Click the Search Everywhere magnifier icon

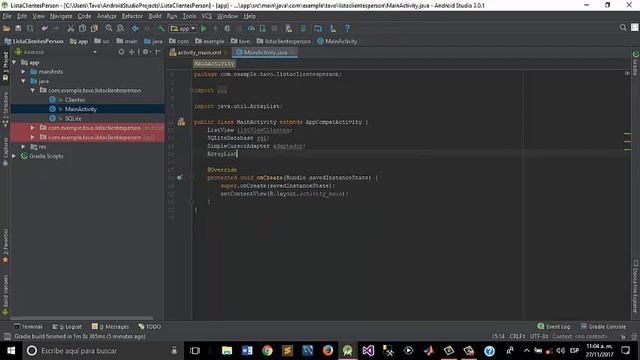point(623,28)
